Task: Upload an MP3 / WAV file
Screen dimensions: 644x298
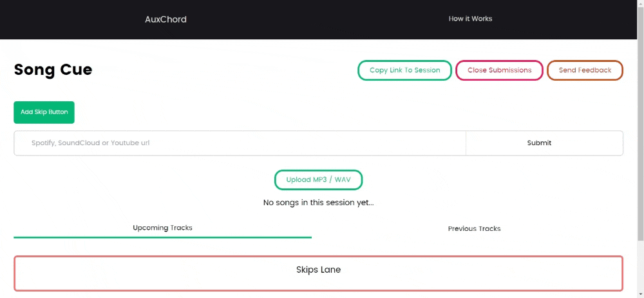Action: [x=318, y=180]
